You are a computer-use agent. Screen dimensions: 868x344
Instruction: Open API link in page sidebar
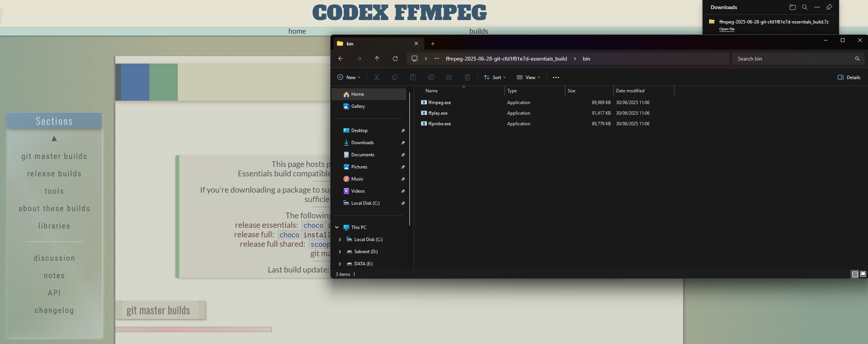54,293
